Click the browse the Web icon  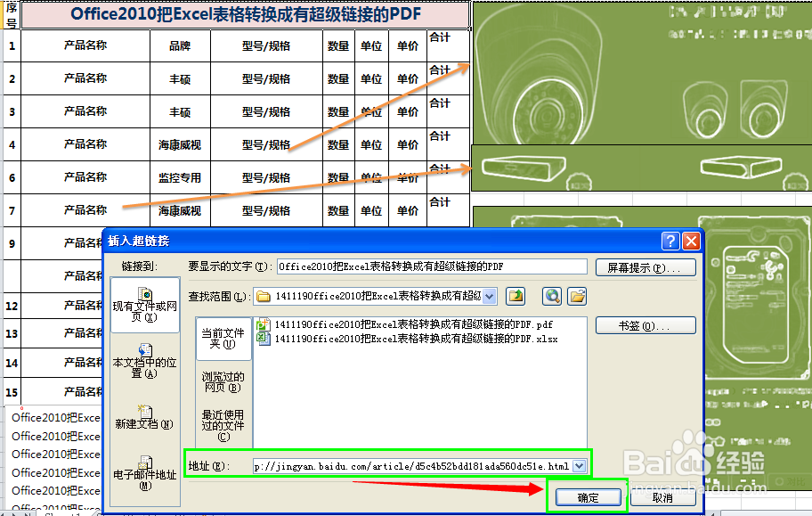tap(552, 296)
